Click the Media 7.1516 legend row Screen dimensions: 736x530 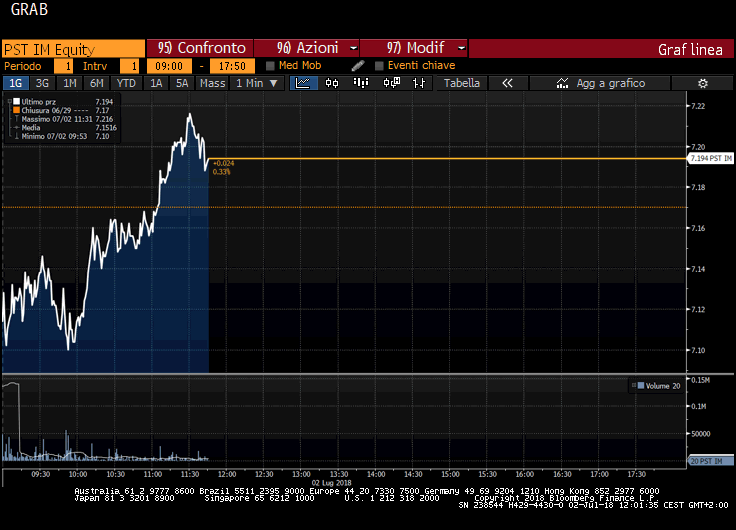(x=66, y=128)
